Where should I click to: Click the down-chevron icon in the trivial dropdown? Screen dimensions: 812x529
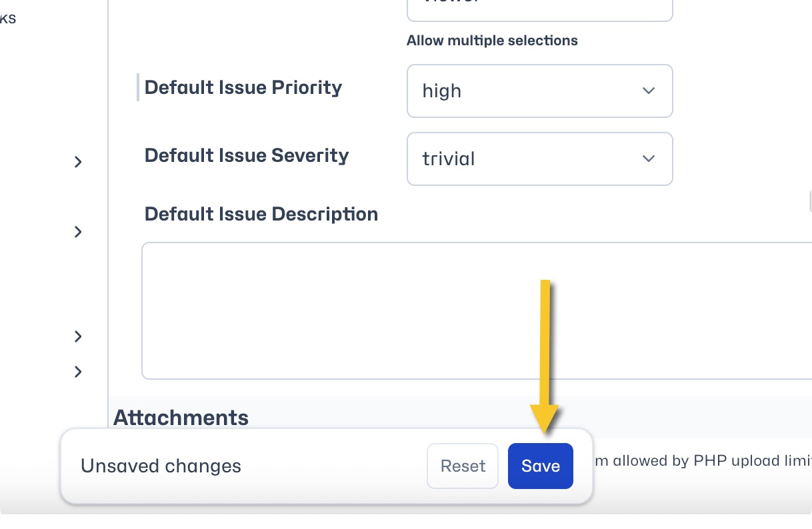click(x=648, y=159)
